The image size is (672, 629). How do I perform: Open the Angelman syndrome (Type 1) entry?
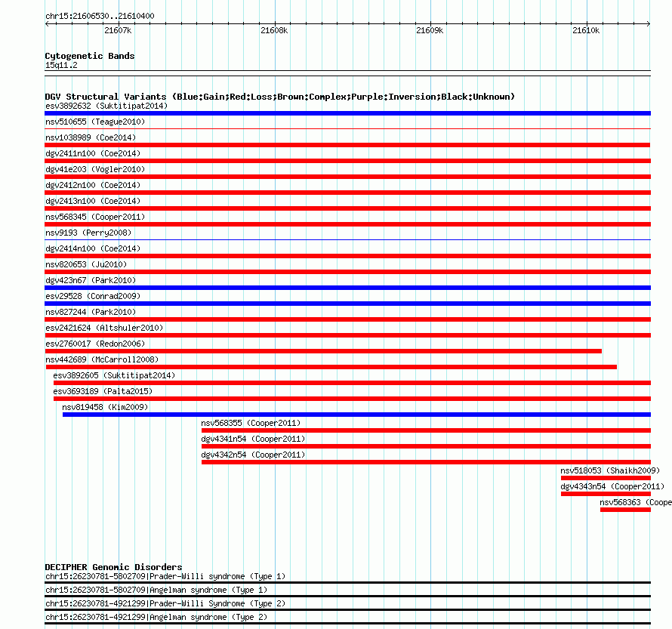156,590
